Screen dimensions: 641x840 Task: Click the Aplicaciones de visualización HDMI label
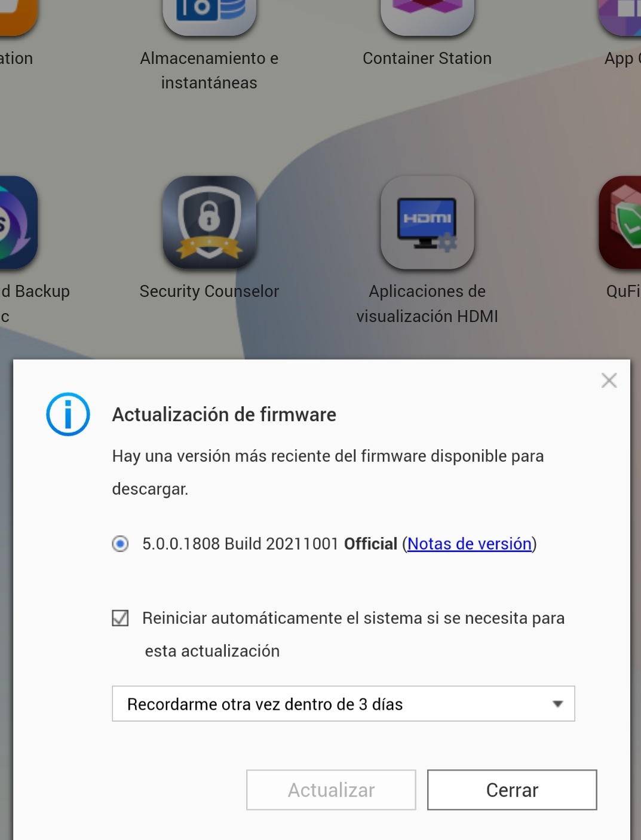pyautogui.click(x=427, y=303)
